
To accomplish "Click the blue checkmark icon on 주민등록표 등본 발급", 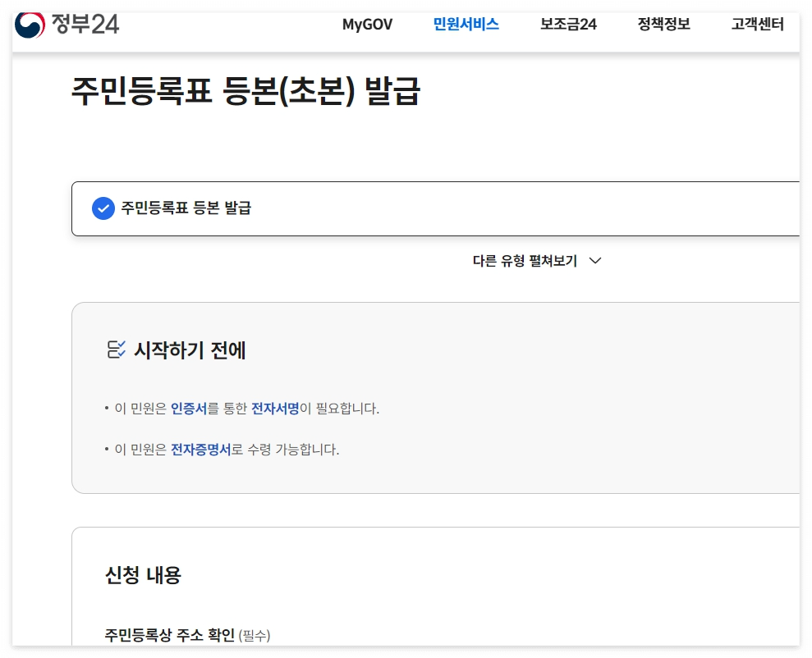I will 103,208.
